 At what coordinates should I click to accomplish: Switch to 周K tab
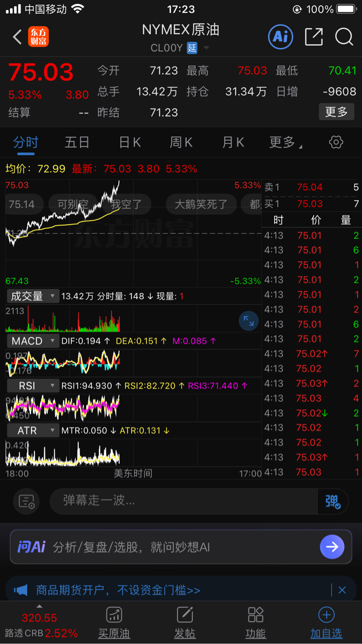[181, 142]
